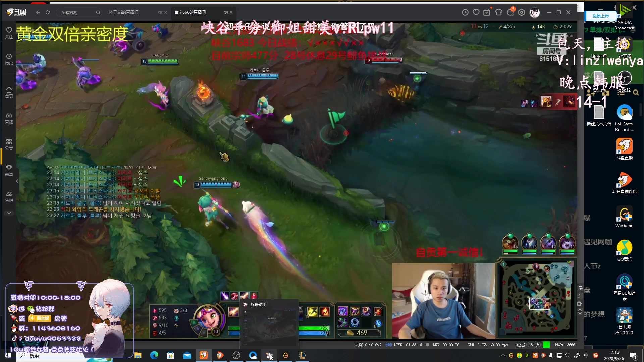This screenshot has height=362, width=644.
Task: Switch to the 林子文的直播间 tab
Action: pos(123,12)
